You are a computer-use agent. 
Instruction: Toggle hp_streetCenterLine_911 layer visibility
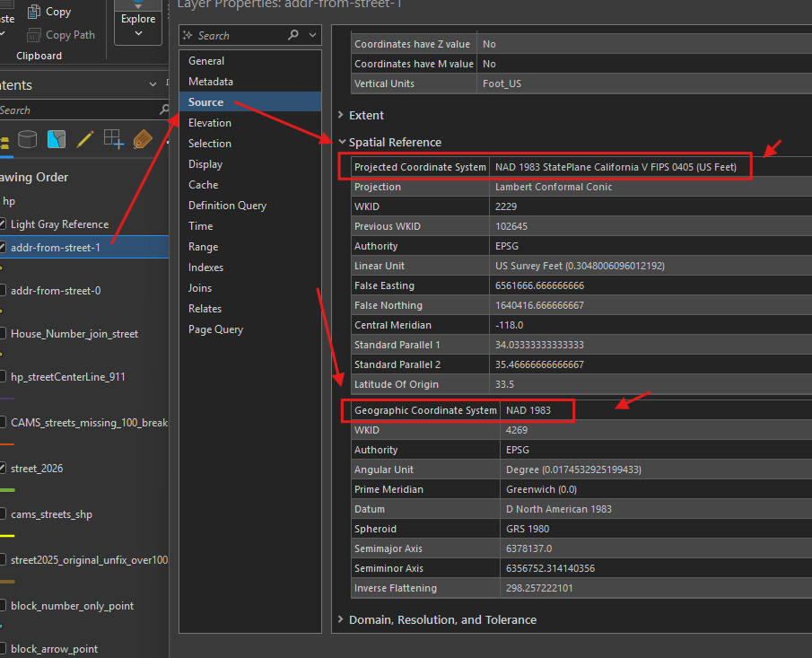2,376
